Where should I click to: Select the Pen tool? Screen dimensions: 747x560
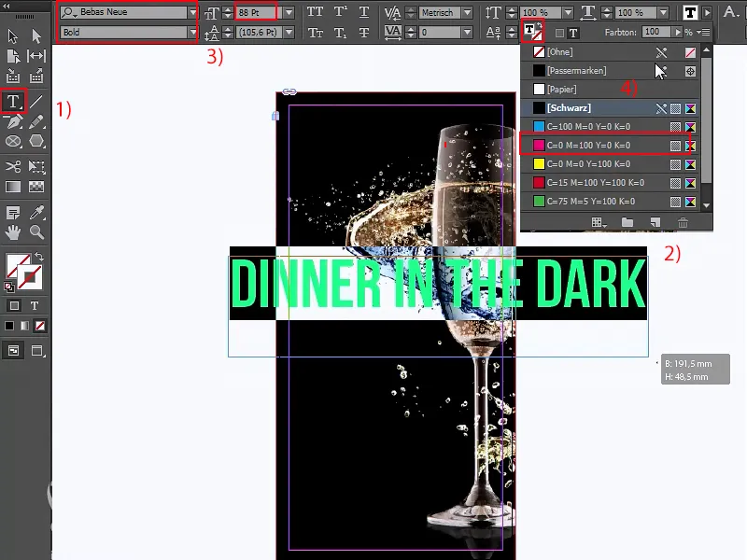click(x=13, y=121)
